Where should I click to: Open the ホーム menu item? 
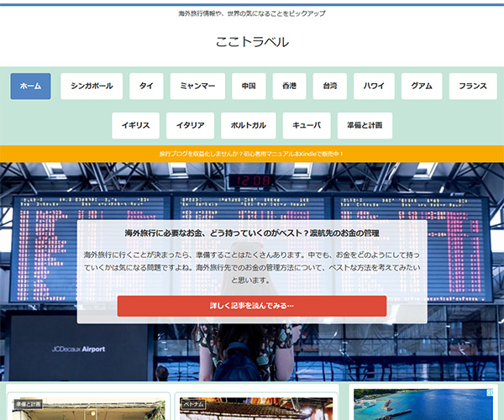pos(30,87)
